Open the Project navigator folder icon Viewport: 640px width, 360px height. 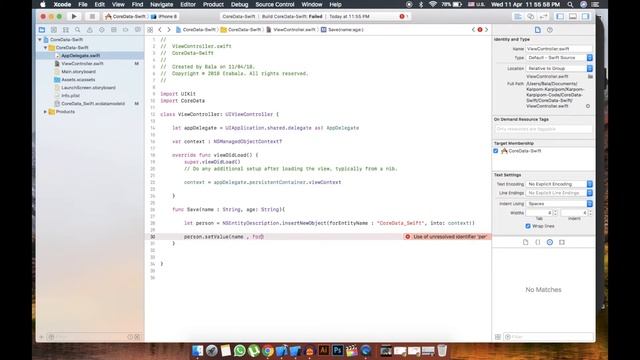[x=42, y=30]
